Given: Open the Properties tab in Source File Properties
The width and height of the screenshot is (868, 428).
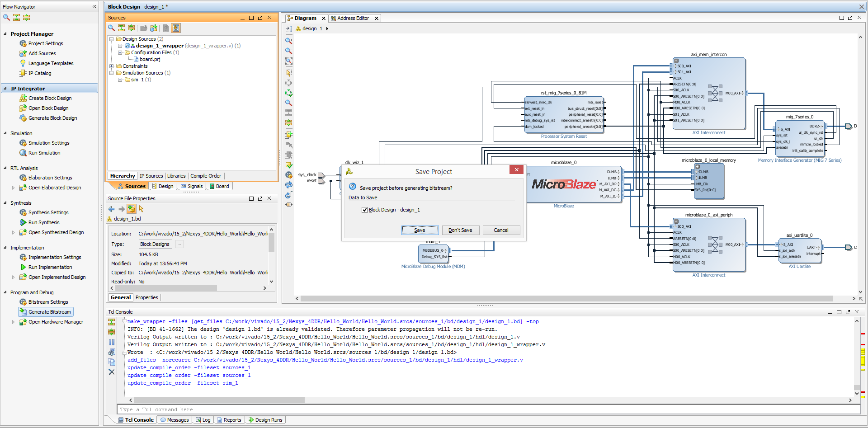Looking at the screenshot, I should (x=147, y=297).
